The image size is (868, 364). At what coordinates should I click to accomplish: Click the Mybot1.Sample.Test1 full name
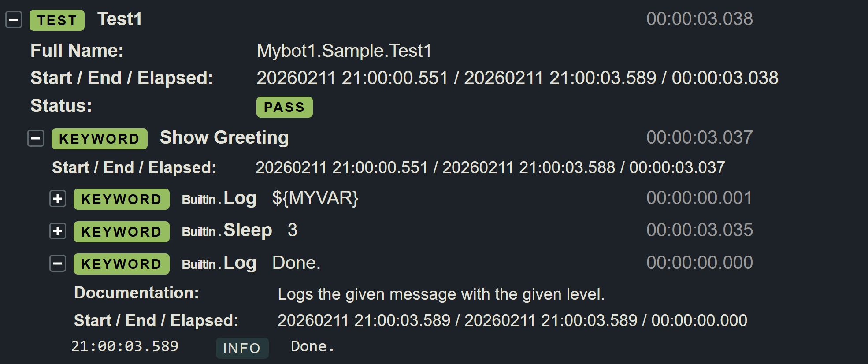(344, 51)
